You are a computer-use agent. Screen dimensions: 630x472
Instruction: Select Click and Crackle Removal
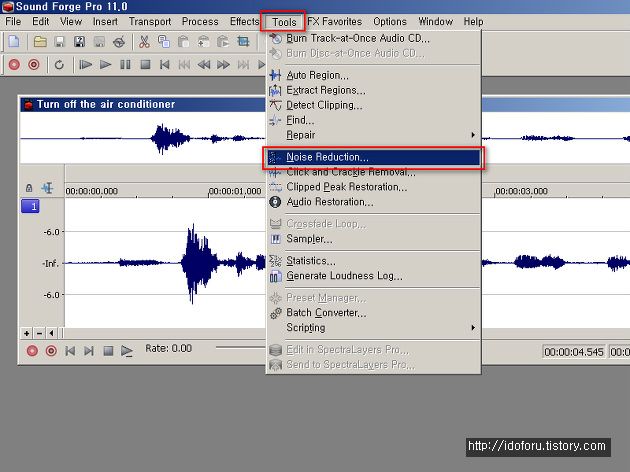374,172
